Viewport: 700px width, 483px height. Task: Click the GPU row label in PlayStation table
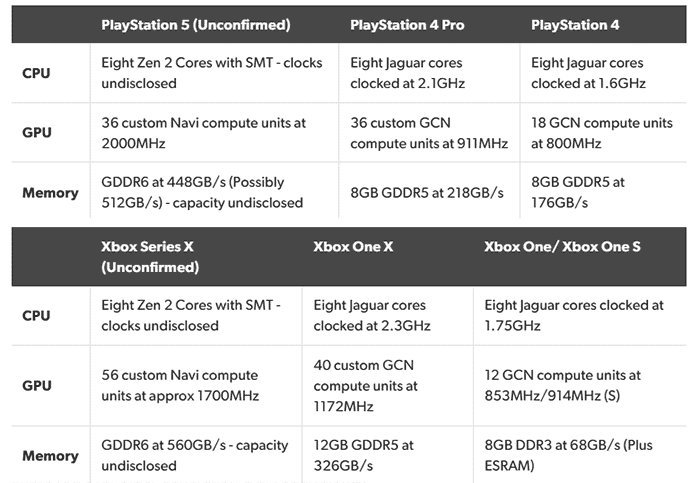click(x=37, y=133)
